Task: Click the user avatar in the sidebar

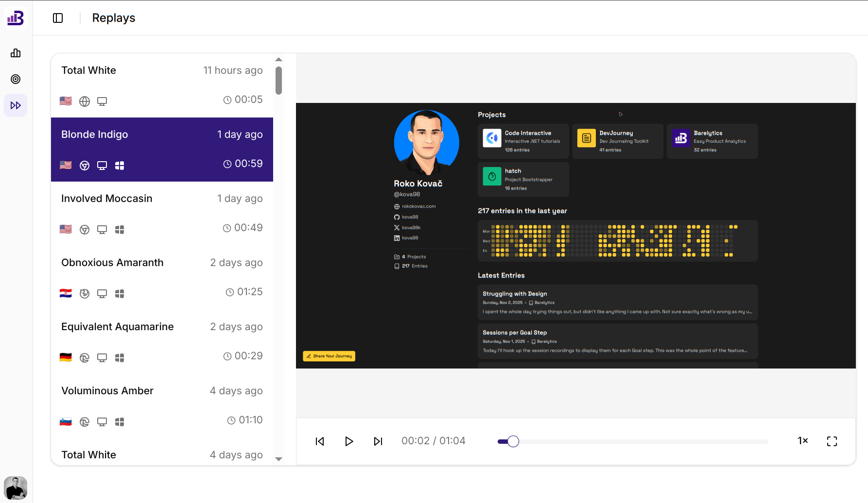Action: coord(16,488)
